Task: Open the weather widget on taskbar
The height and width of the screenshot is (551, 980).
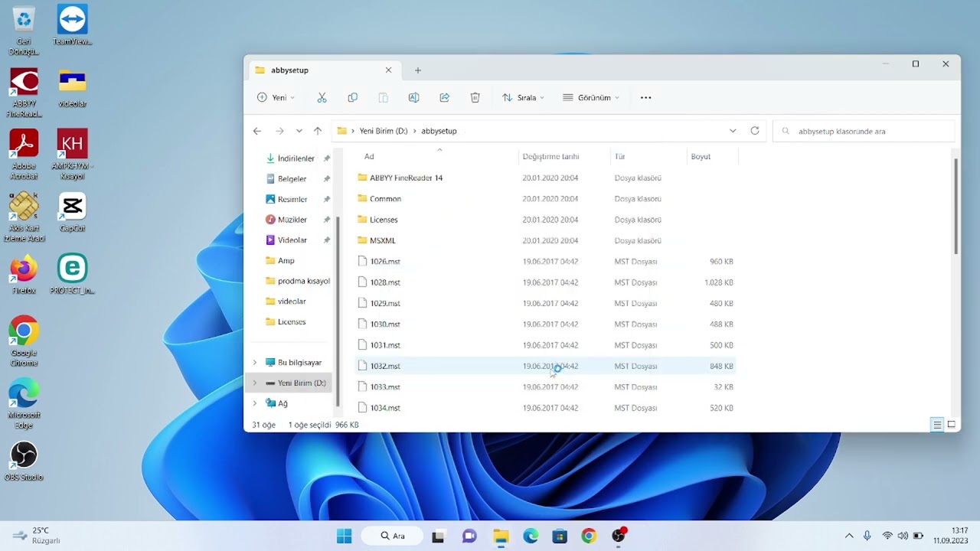Action: [x=37, y=536]
